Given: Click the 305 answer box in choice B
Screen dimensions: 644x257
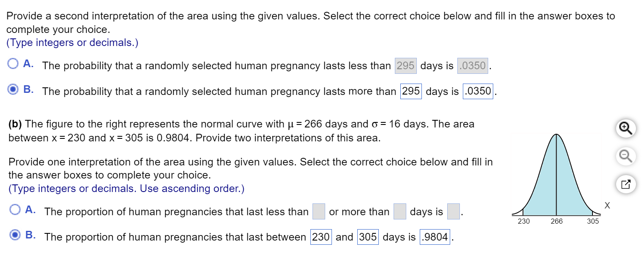Looking at the screenshot, I should [367, 237].
